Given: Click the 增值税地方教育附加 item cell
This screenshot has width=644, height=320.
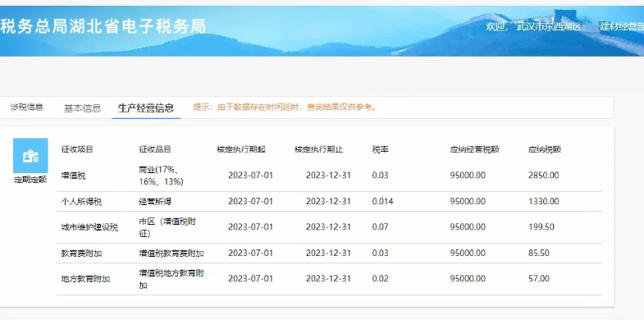Looking at the screenshot, I should point(171,279).
